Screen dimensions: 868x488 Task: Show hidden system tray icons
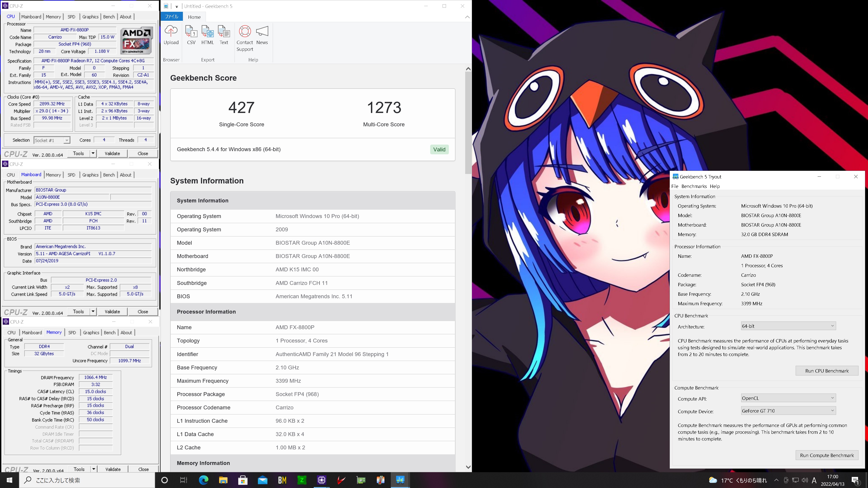click(x=776, y=480)
